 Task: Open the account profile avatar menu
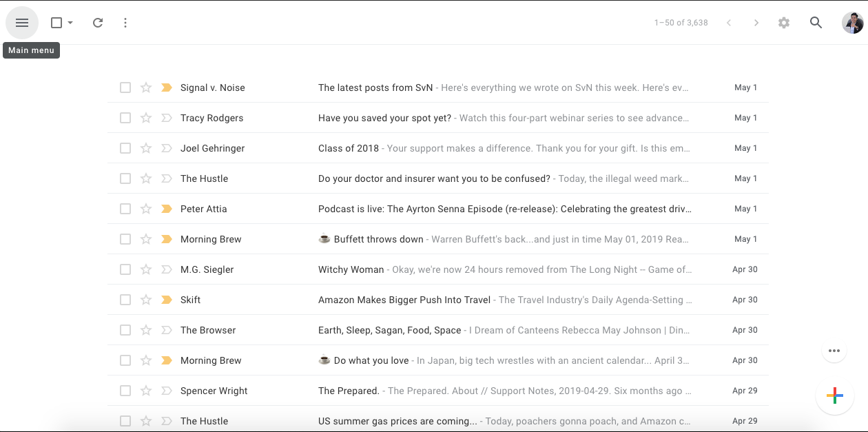click(x=852, y=23)
